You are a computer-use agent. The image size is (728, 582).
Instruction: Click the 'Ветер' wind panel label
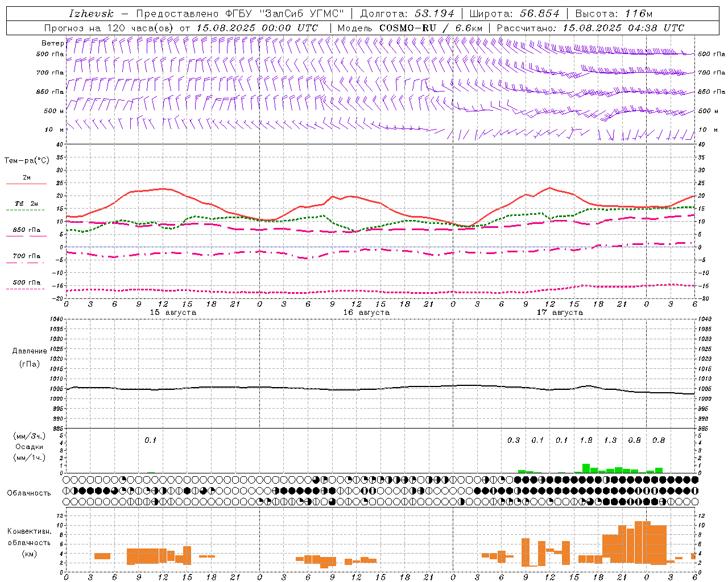coord(52,43)
